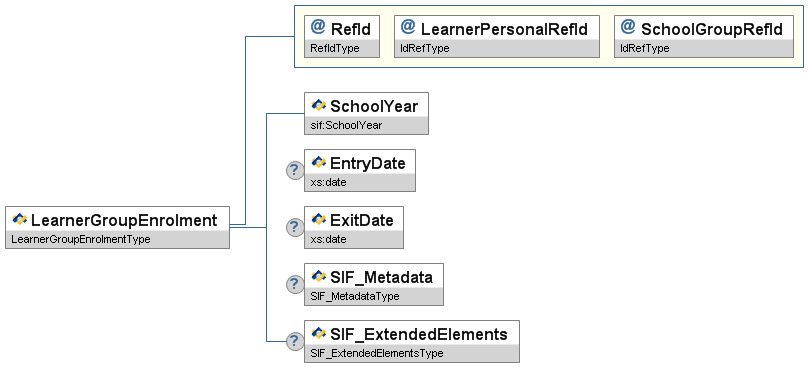The image size is (808, 367).
Task: Click the RefIdType label under RefId
Action: [x=335, y=48]
